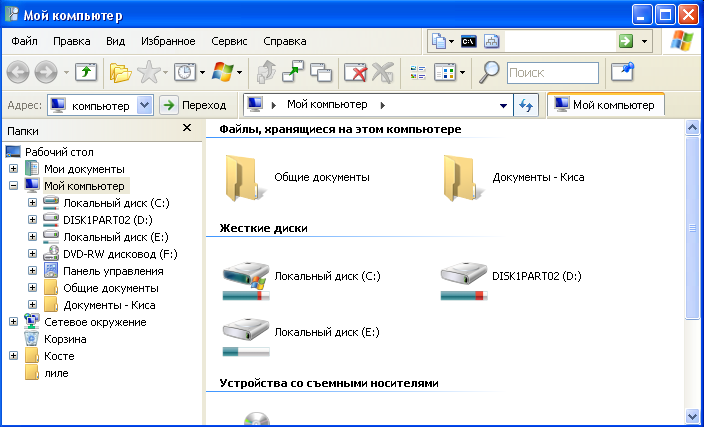Screen dimensions: 704x427
Task: Open the Справка menu
Action: [285, 41]
